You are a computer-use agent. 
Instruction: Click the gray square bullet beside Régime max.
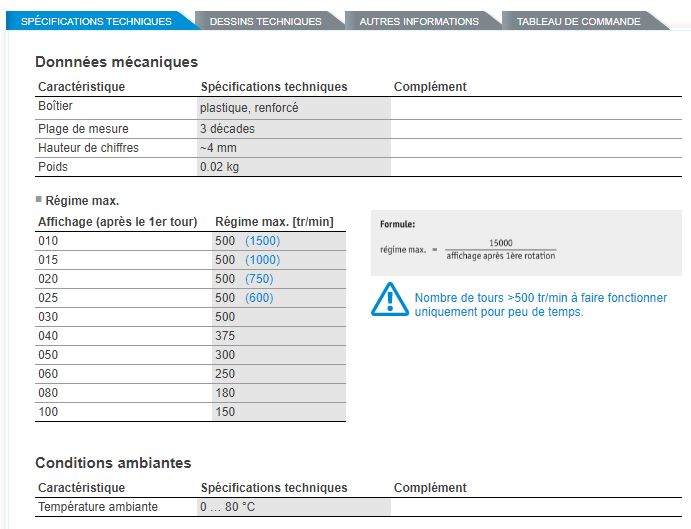[39, 199]
